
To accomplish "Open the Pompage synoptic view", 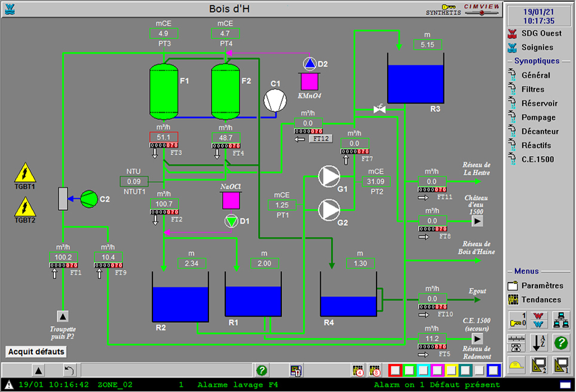I will [538, 118].
